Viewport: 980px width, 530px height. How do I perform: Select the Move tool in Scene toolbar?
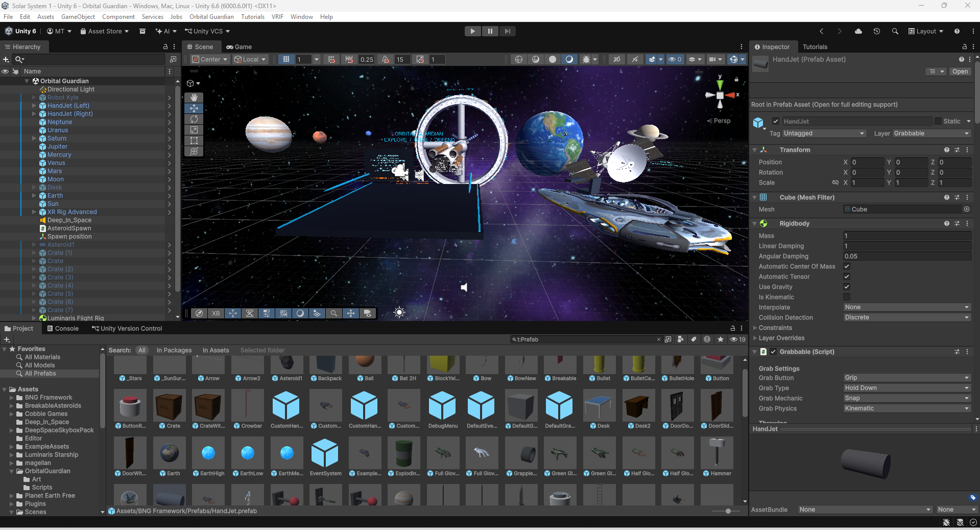pyautogui.click(x=194, y=108)
